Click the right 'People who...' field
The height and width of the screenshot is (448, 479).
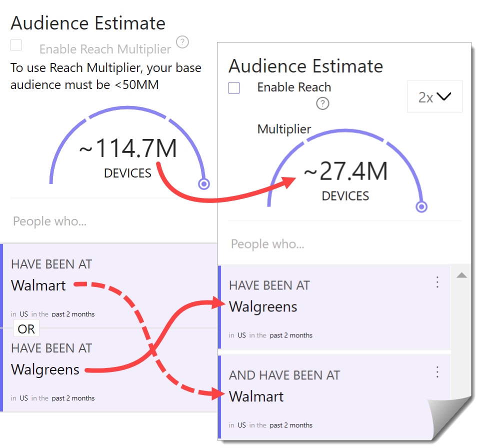[x=344, y=243]
